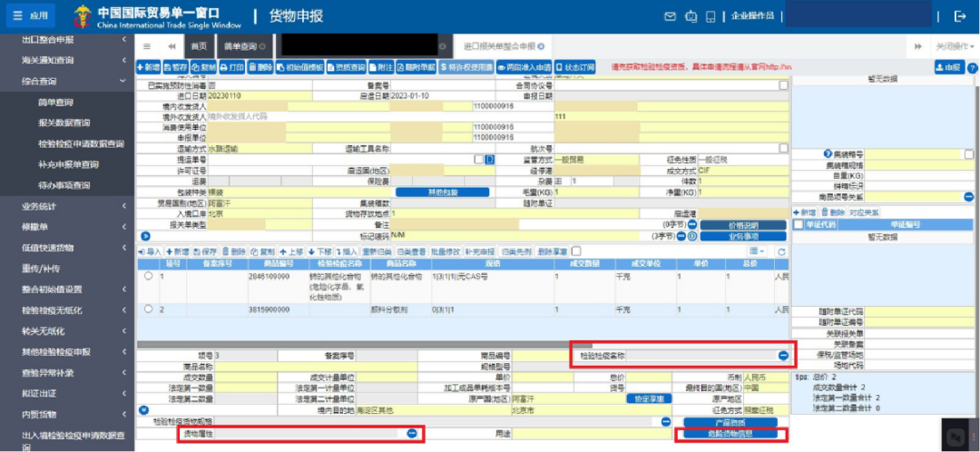Click the 申报 submit button
The image size is (980, 452).
pyautogui.click(x=949, y=67)
